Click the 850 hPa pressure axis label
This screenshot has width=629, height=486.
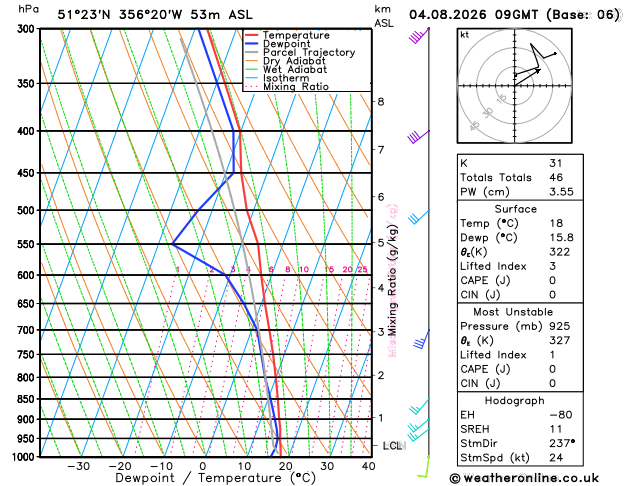28,399
